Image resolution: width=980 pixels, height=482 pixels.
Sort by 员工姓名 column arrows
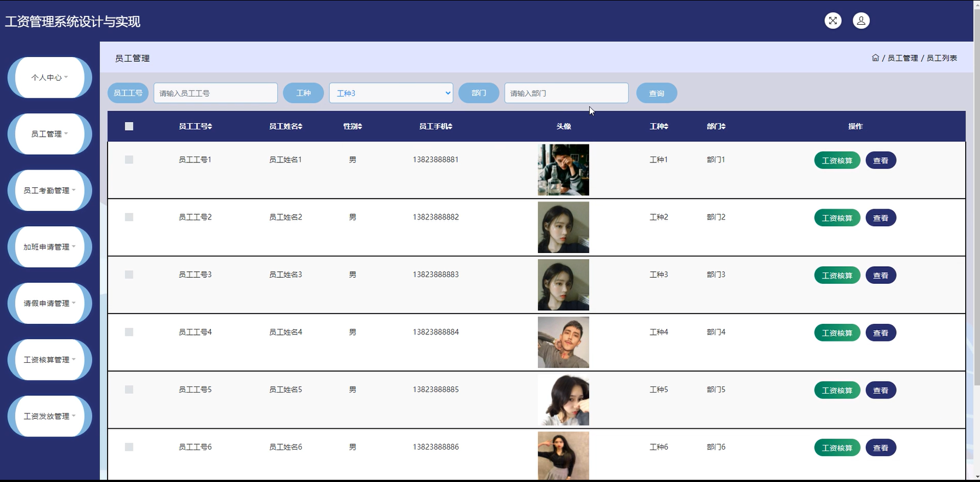tap(300, 126)
